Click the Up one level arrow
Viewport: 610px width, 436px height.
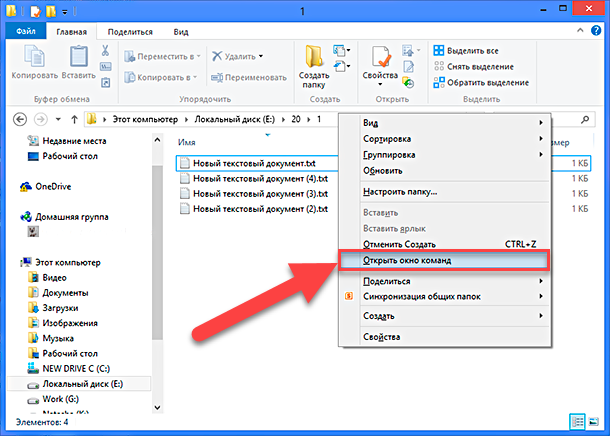click(x=74, y=119)
